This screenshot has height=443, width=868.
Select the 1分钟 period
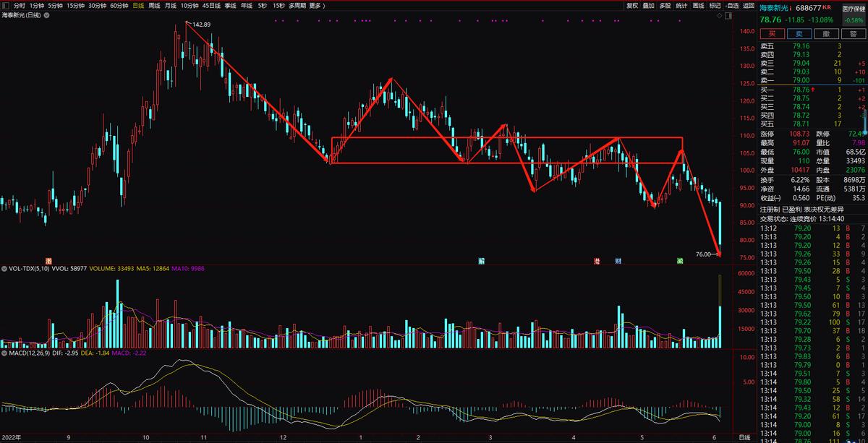pos(37,5)
